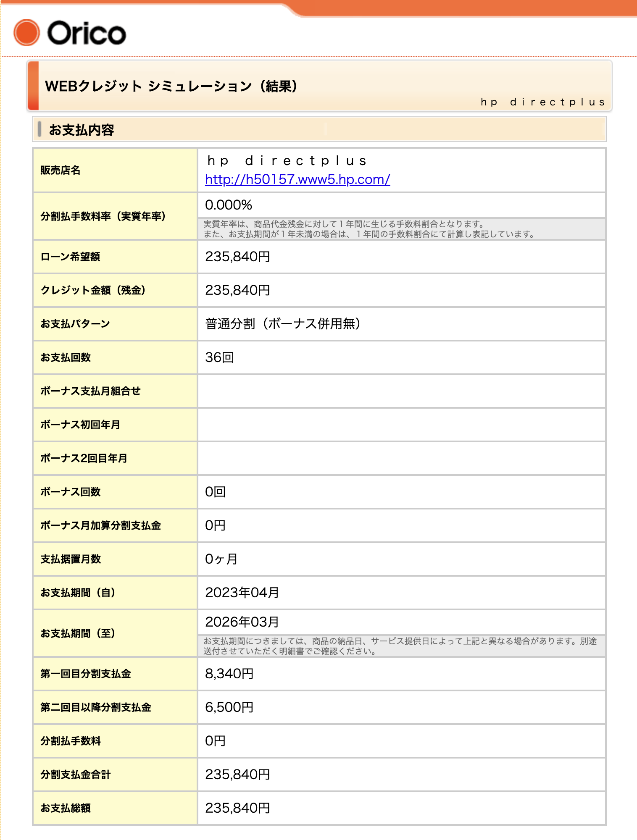Click the start period 2023年04月
The image size is (637, 840).
pyautogui.click(x=242, y=593)
